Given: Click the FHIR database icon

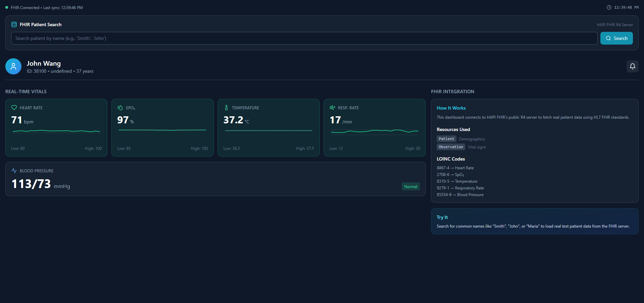Looking at the screenshot, I should coord(14,24).
